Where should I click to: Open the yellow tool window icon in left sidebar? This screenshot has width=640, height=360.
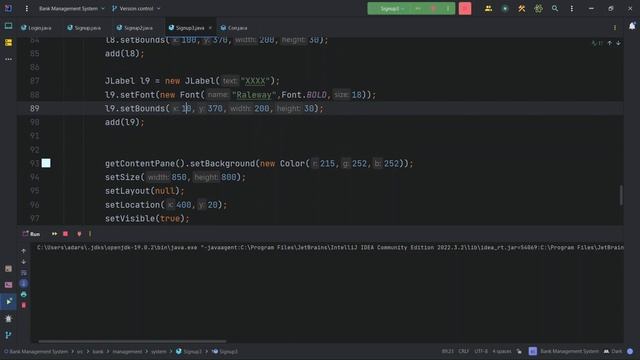point(8,42)
